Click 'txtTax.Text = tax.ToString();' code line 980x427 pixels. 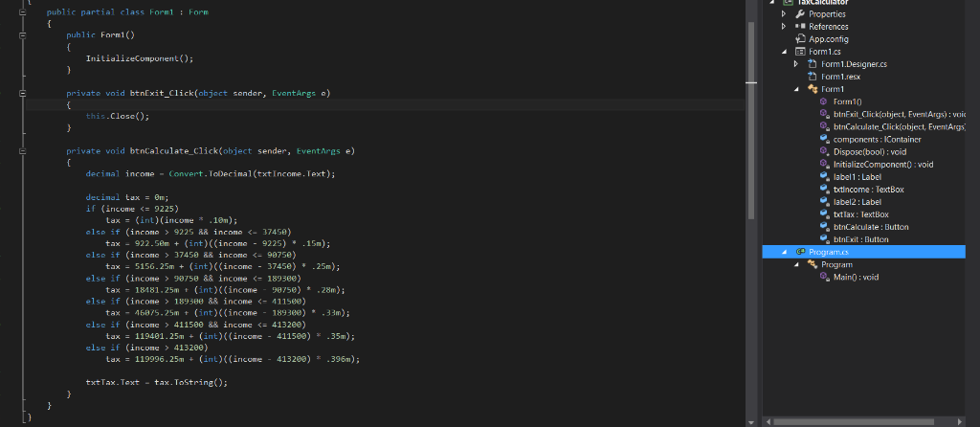pyautogui.click(x=156, y=382)
